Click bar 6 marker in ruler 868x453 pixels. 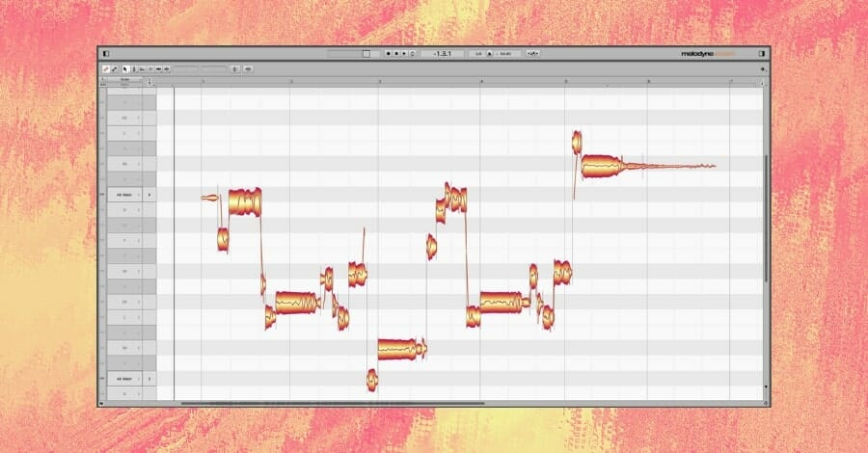(x=649, y=81)
